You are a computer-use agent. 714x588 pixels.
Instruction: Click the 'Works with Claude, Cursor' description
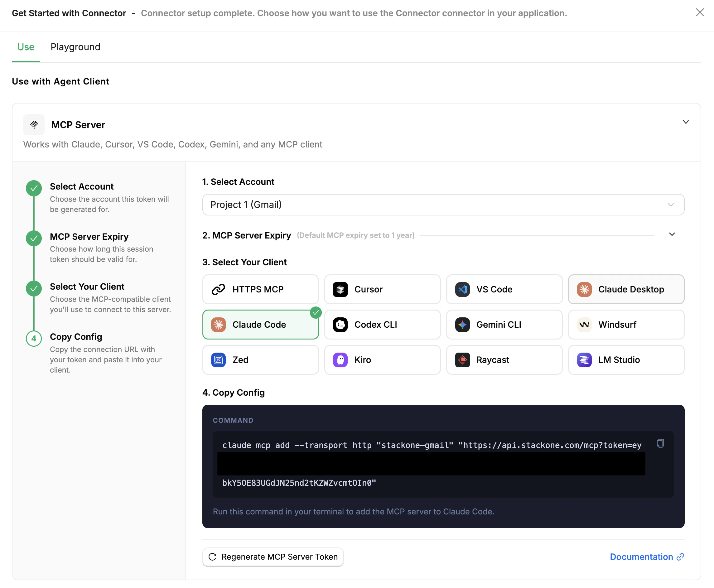click(x=173, y=144)
